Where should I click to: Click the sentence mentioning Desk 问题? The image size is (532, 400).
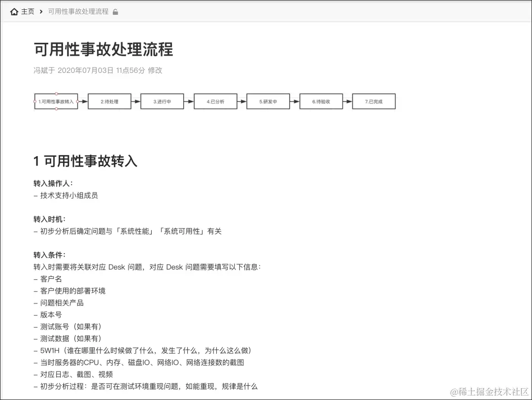coord(147,267)
